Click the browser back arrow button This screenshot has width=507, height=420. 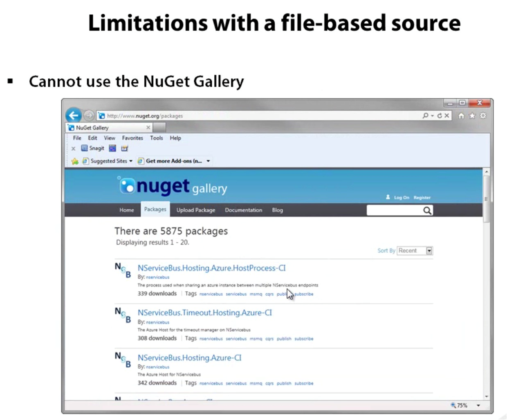coord(74,116)
